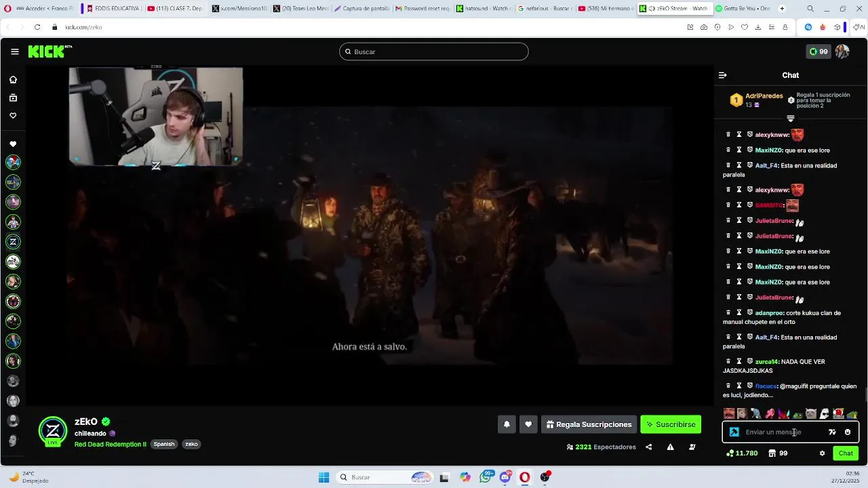Screen dimensions: 868x488
Task: Open Following heart icon in sidebar top
Action: point(13,116)
